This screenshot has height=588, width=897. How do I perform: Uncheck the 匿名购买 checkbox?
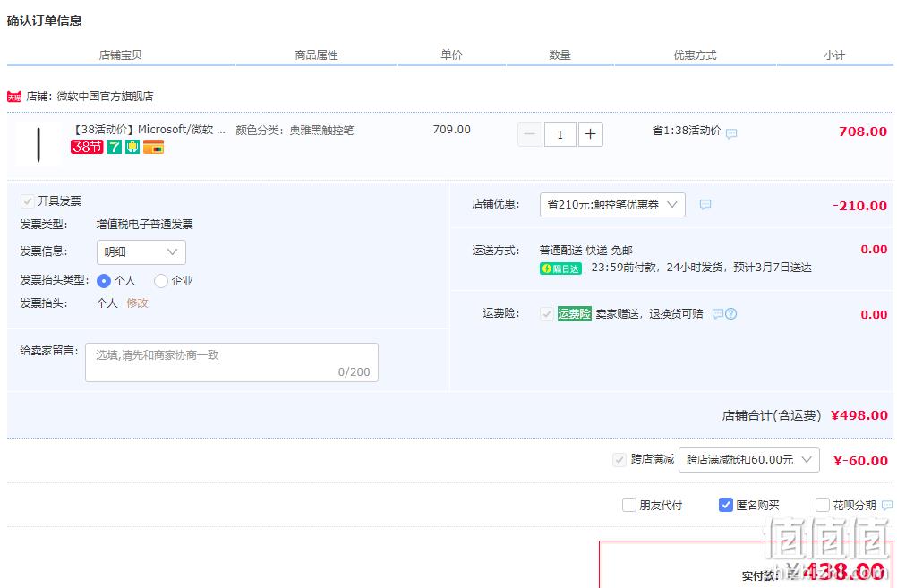[725, 505]
